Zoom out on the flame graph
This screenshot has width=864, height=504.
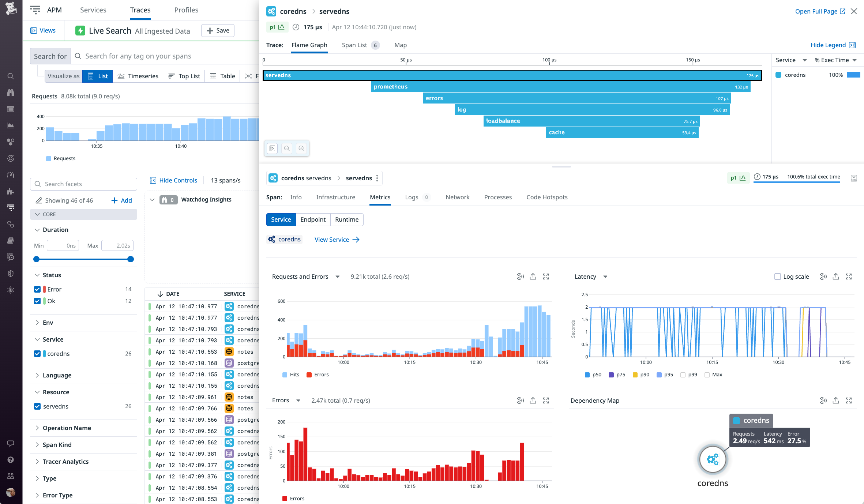[287, 148]
